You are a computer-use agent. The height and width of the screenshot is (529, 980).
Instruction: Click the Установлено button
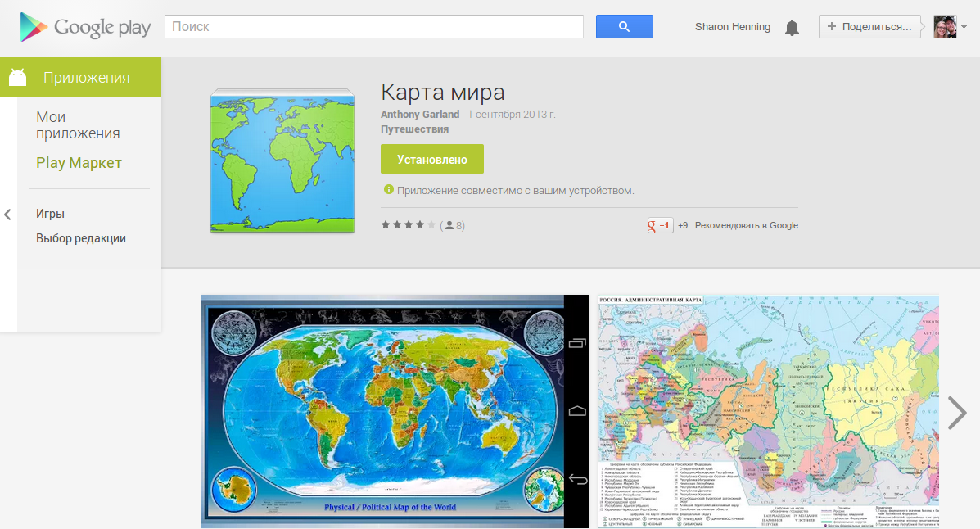click(431, 159)
